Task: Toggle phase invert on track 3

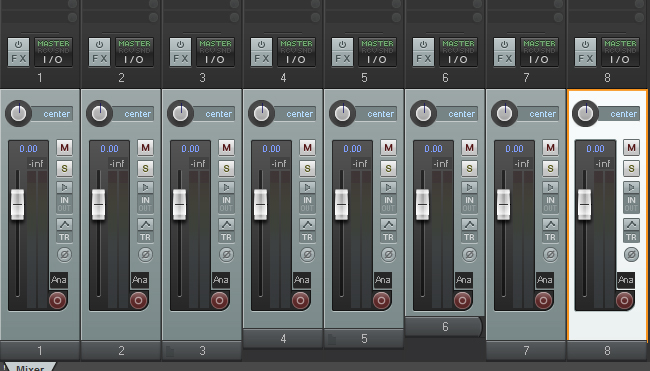Action: coord(226,254)
